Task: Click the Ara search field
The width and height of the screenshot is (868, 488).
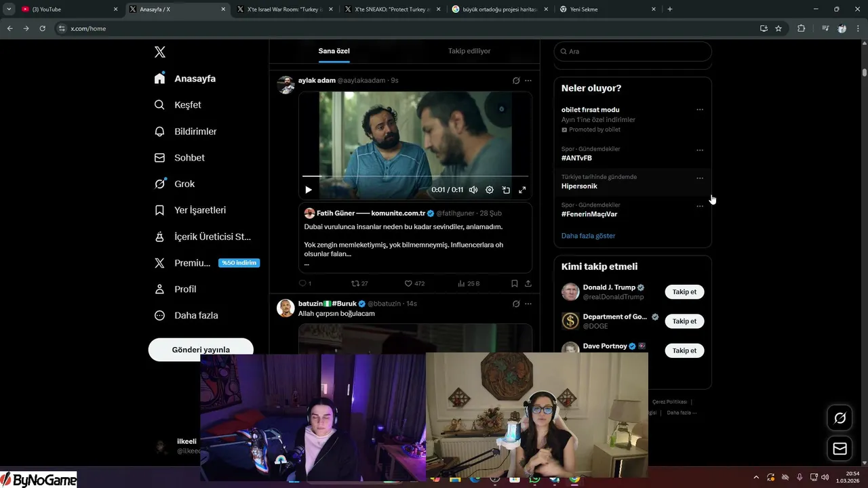Action: 633,52
